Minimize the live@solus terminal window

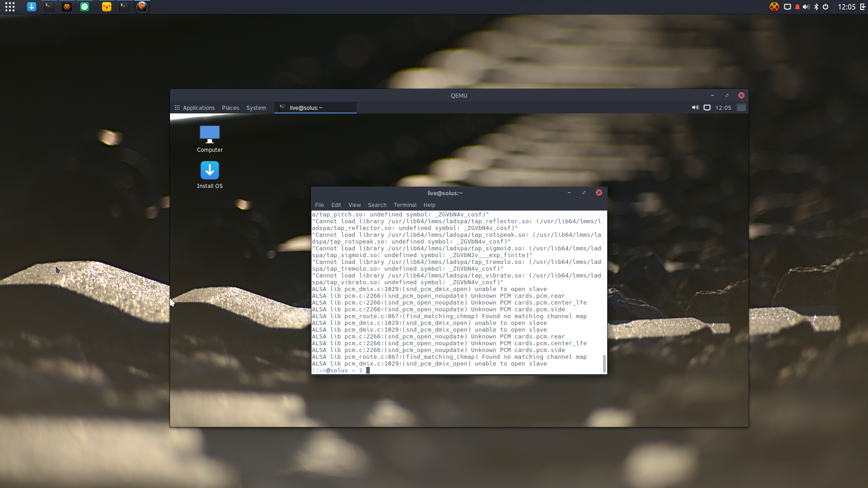click(x=569, y=193)
